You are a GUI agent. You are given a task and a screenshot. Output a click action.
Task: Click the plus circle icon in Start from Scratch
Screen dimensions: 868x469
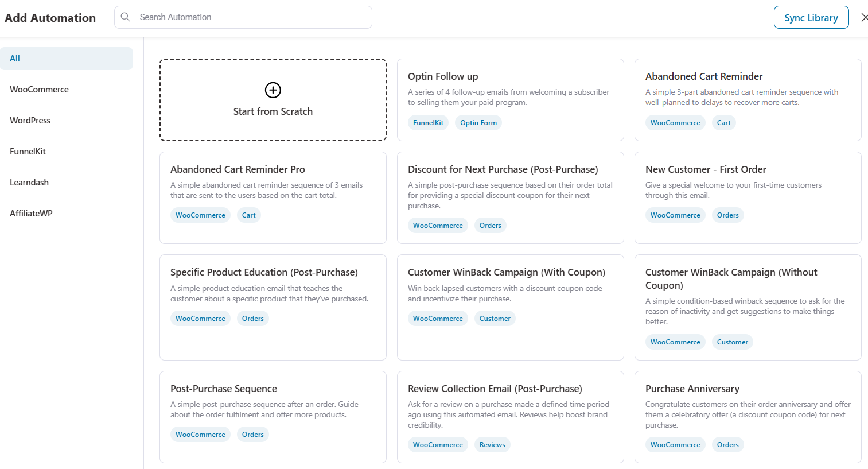(273, 90)
